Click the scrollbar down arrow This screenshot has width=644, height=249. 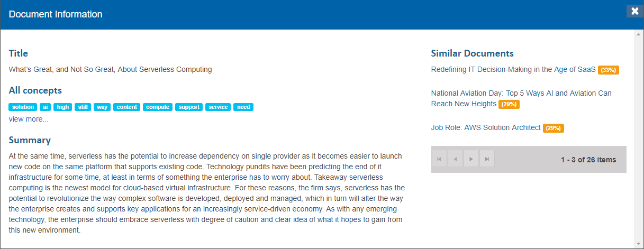[638, 243]
